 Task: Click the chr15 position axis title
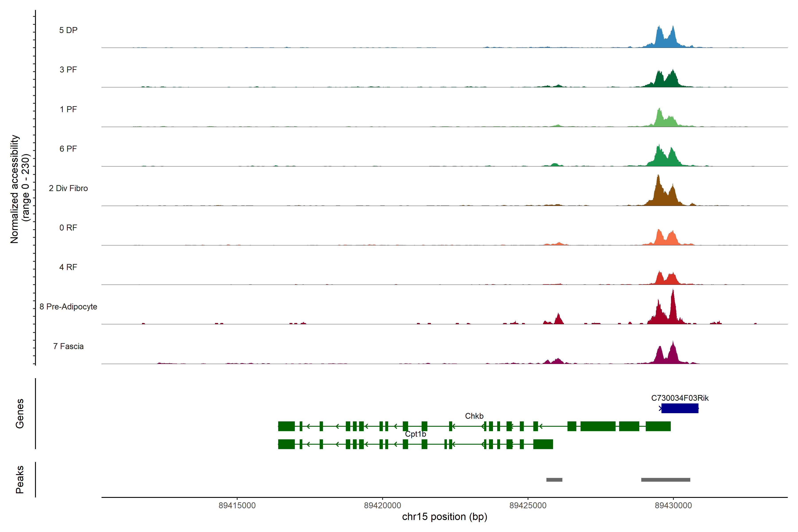pos(444,517)
